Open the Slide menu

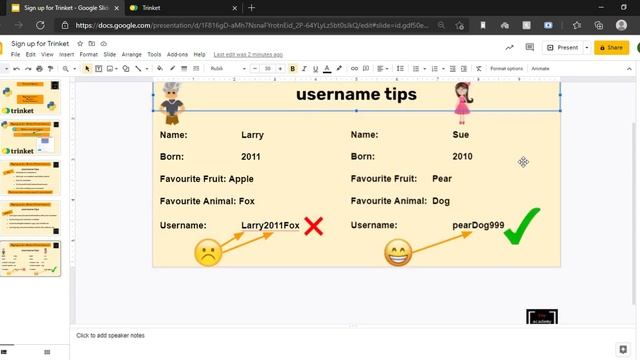[109, 54]
